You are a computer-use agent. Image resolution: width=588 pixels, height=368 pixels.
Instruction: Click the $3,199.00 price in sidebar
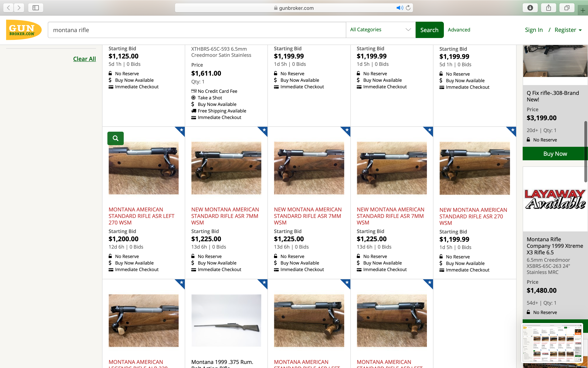(x=541, y=118)
